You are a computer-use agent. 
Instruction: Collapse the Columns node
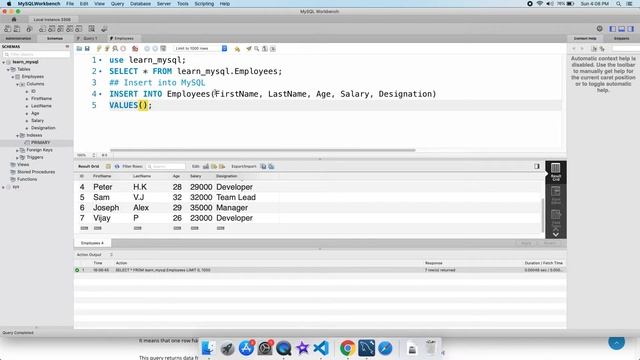point(18,84)
